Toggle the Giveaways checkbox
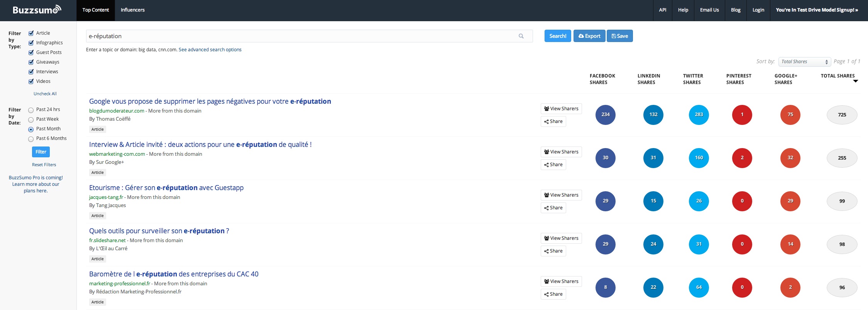The height and width of the screenshot is (310, 868). pyautogui.click(x=31, y=62)
